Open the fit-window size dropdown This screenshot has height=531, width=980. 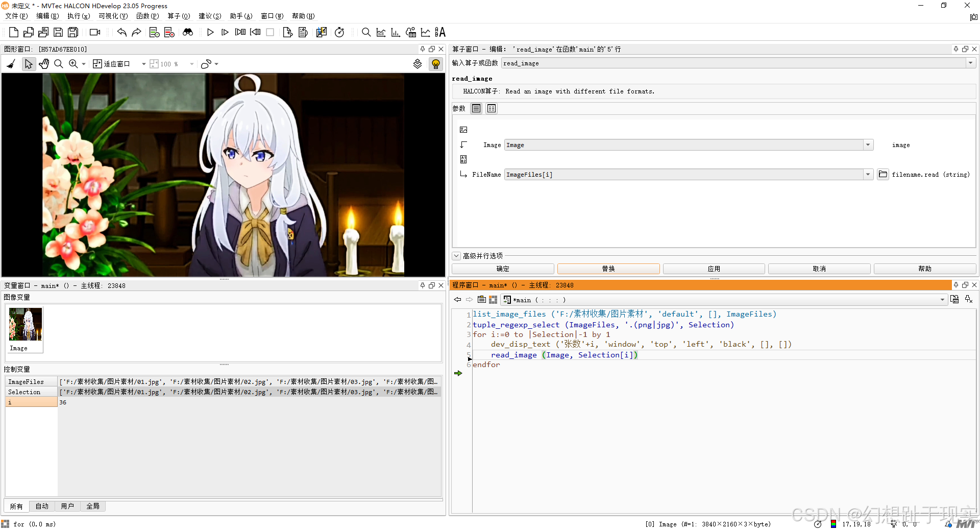[x=144, y=64]
